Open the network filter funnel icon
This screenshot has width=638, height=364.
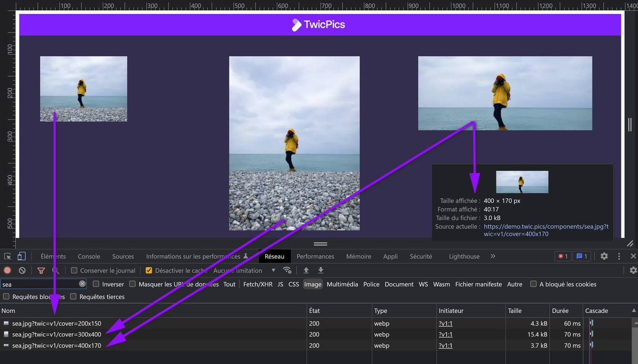click(x=41, y=270)
